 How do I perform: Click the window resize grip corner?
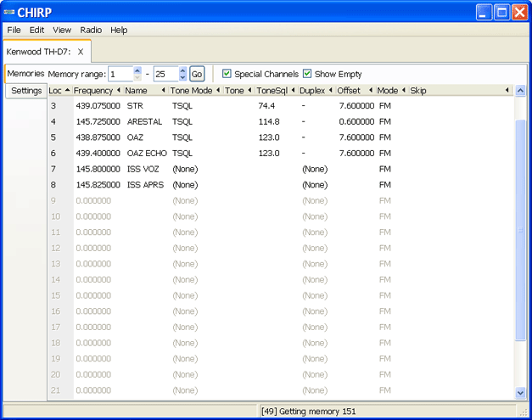click(x=524, y=412)
